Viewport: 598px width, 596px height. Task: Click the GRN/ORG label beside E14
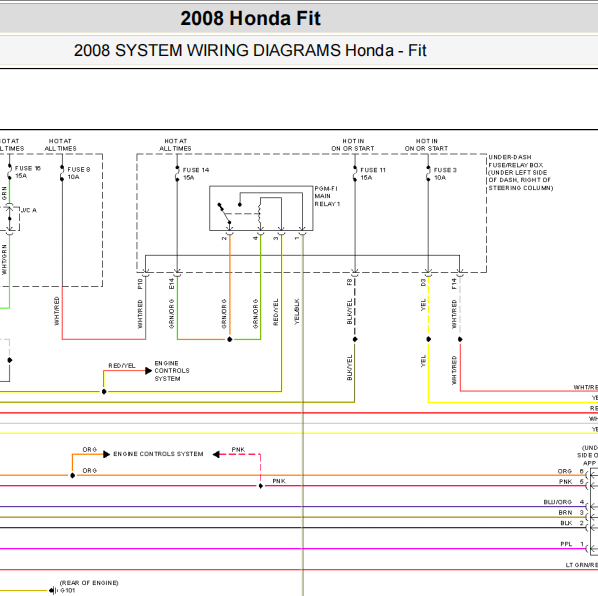(171, 314)
